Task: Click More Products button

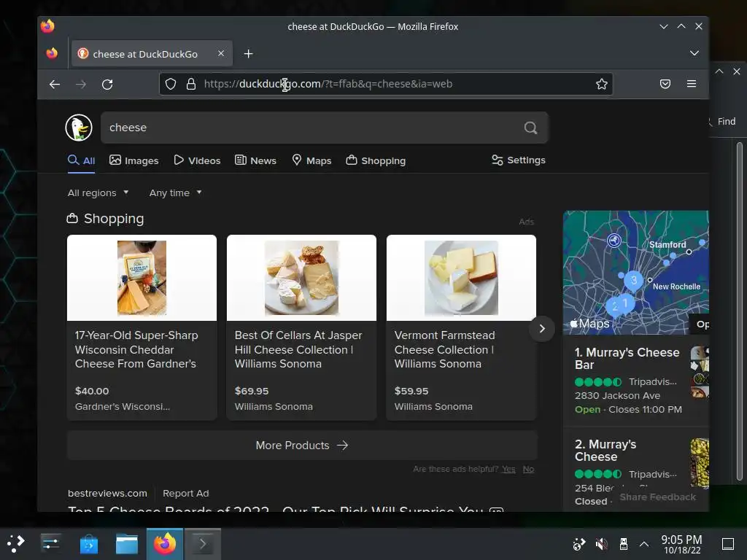Action: click(302, 446)
